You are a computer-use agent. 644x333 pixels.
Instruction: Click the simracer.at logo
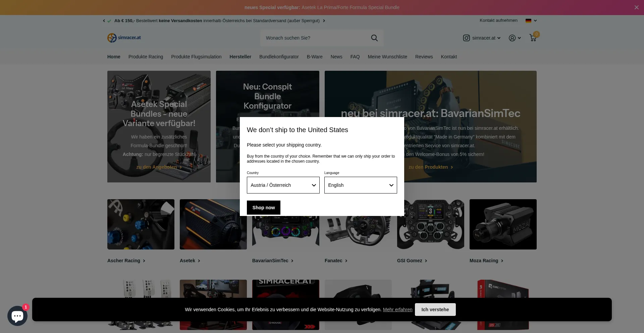point(124,38)
